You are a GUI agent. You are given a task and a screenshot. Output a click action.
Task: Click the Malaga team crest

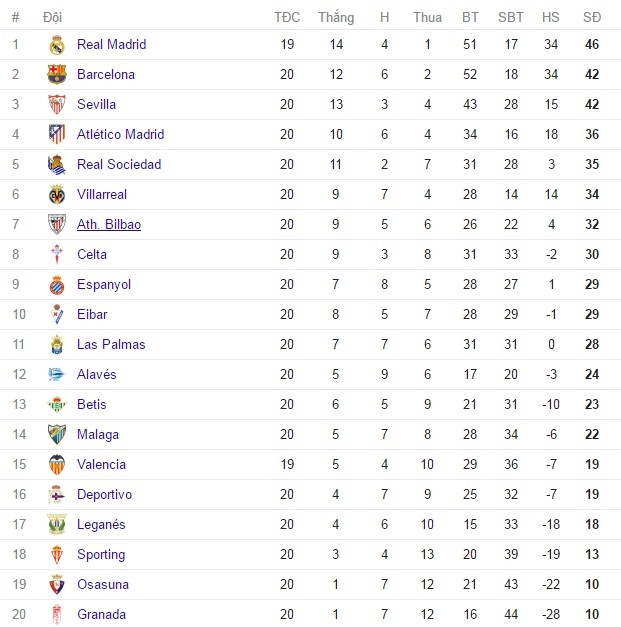point(57,434)
